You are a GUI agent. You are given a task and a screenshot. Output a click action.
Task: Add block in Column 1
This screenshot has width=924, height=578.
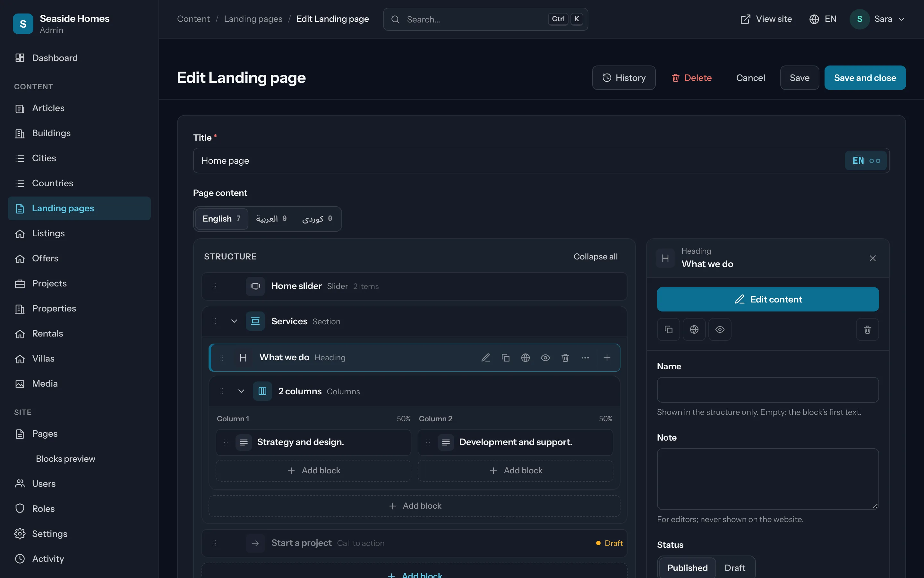[x=313, y=470]
